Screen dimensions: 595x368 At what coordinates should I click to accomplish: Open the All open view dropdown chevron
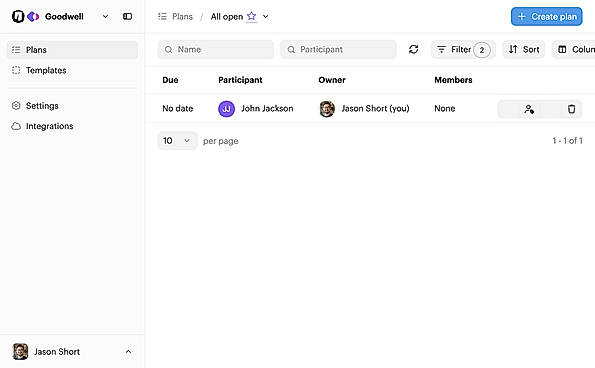tap(266, 16)
